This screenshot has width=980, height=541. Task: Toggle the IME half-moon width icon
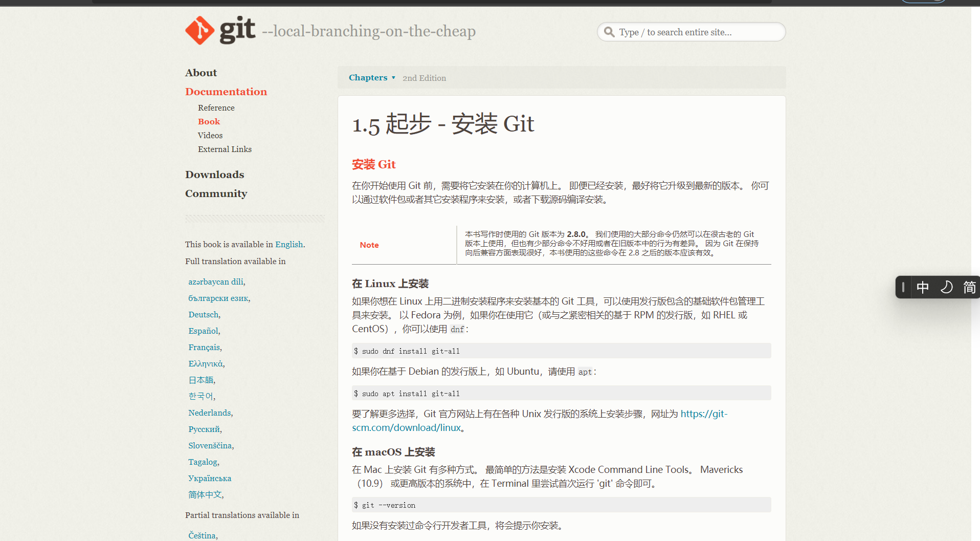point(946,287)
